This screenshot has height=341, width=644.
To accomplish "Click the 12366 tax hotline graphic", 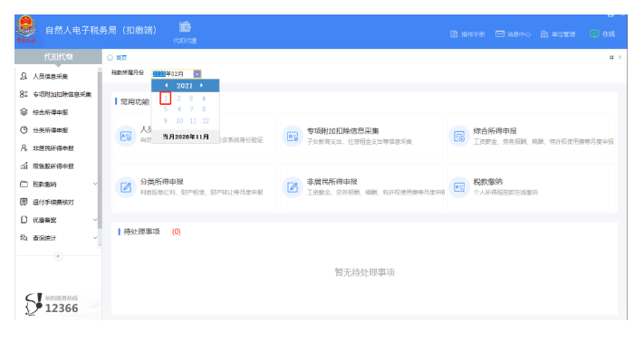I will (x=52, y=305).
